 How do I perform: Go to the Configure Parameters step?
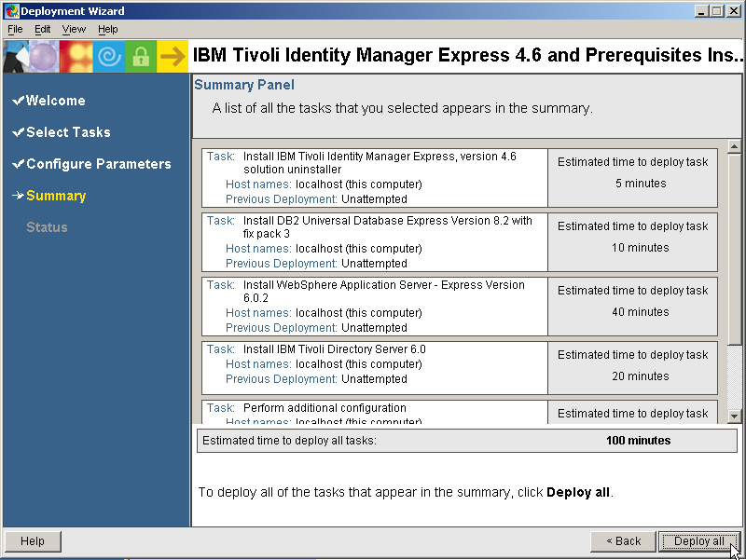(x=99, y=164)
